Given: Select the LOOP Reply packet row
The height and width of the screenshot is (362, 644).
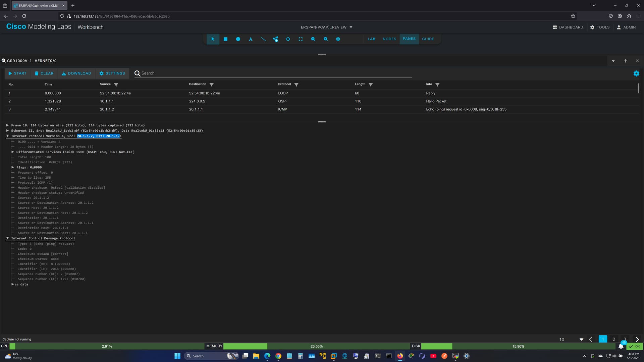Looking at the screenshot, I should (322, 93).
